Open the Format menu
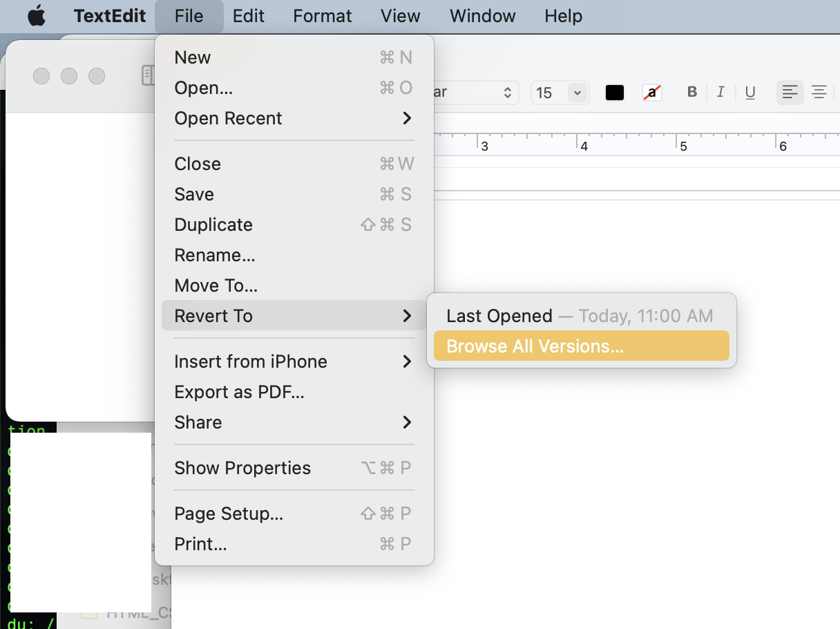840x629 pixels. (322, 15)
